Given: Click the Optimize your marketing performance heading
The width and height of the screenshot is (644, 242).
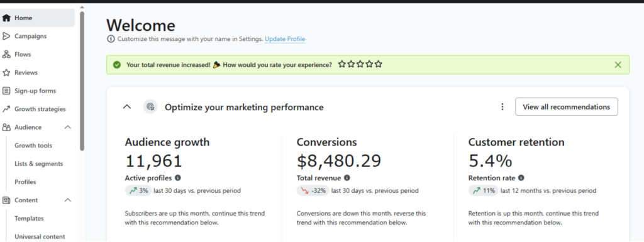Looking at the screenshot, I should point(244,107).
